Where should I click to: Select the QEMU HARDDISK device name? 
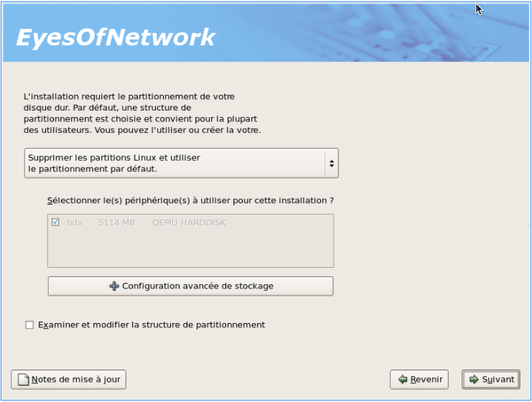coord(189,223)
